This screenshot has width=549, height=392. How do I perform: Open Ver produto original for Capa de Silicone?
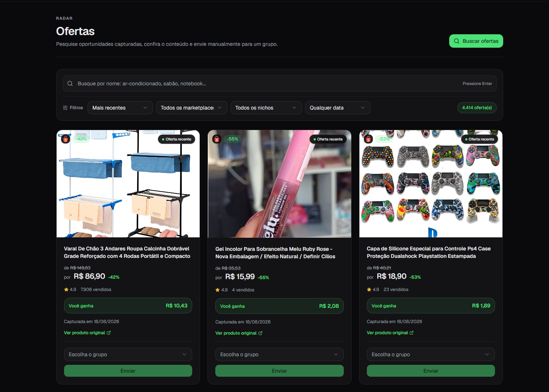coord(390,333)
